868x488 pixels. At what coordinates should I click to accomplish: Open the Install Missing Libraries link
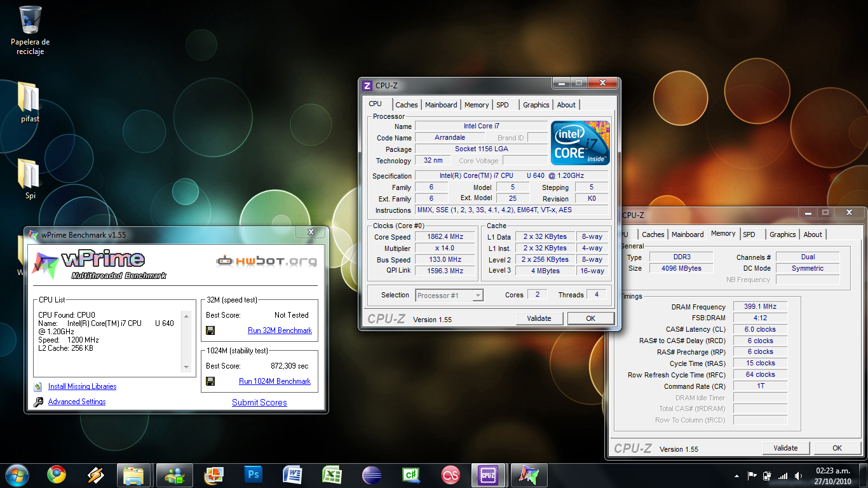click(82, 386)
